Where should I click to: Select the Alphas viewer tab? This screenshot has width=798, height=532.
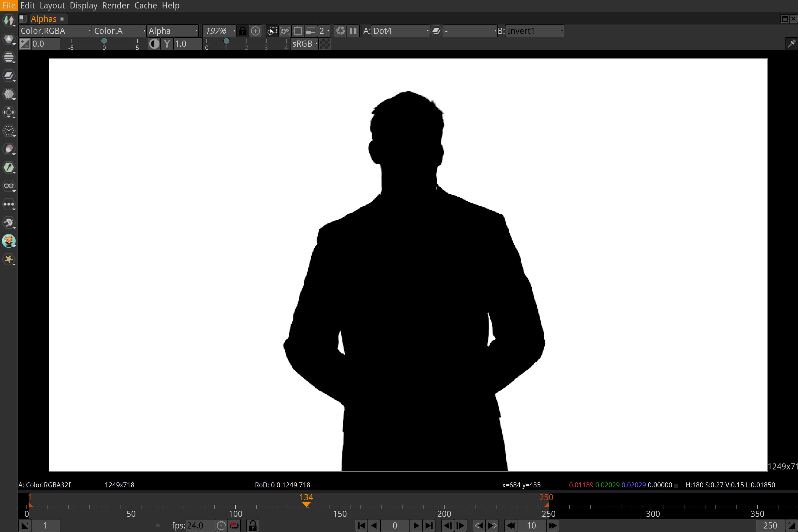pyautogui.click(x=43, y=19)
